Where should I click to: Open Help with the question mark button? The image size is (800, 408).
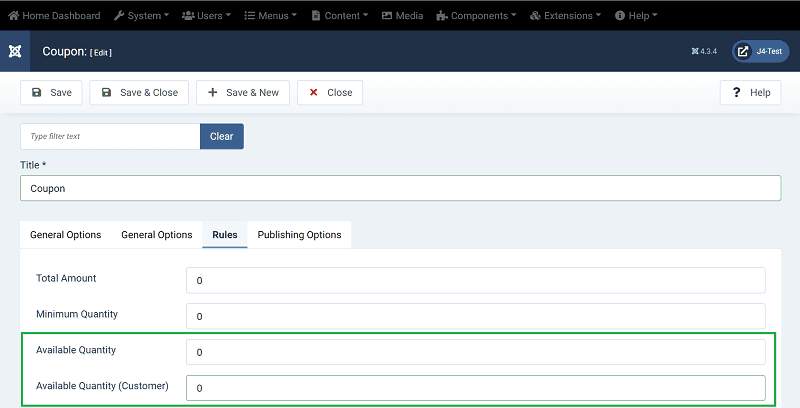point(750,92)
